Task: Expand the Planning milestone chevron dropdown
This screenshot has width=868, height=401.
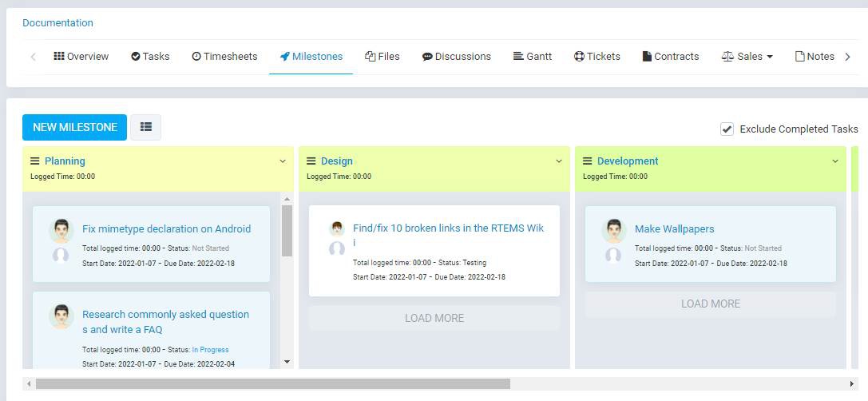Action: [x=282, y=161]
